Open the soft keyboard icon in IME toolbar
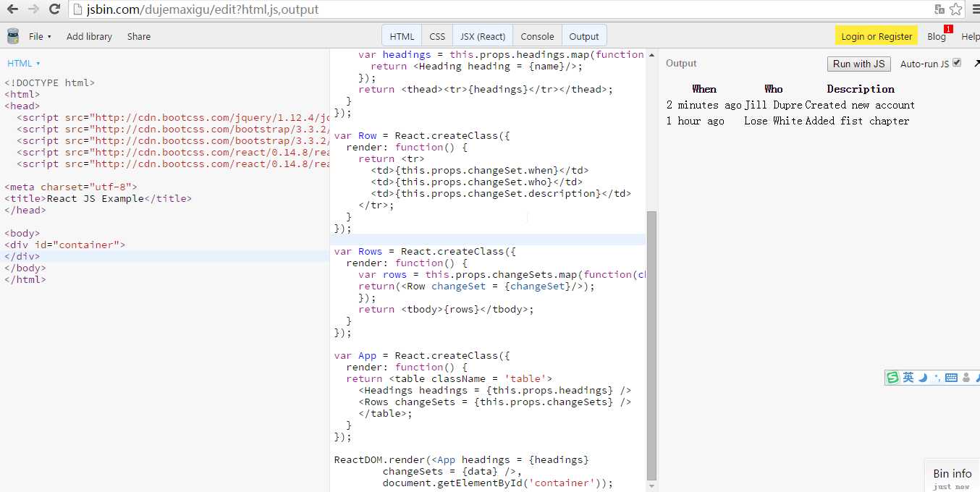Viewport: 980px width, 492px height. coord(951,378)
